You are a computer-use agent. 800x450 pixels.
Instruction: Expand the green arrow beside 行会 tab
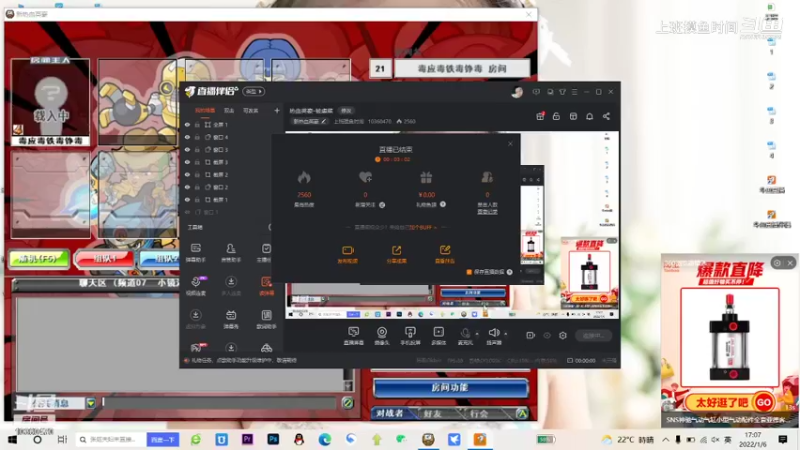pyautogui.click(x=521, y=413)
